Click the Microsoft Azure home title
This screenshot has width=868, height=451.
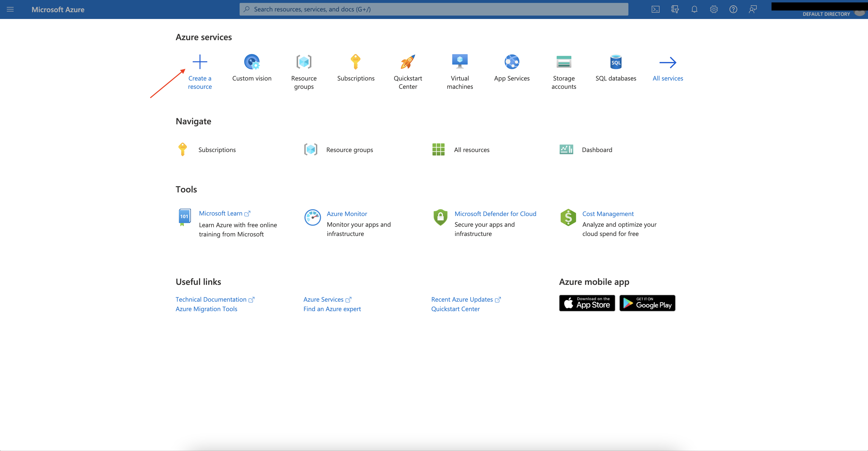(58, 9)
